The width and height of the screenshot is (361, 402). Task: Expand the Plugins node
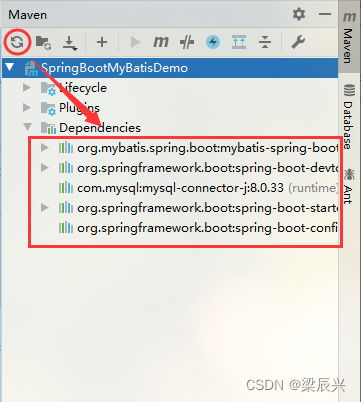(27, 108)
